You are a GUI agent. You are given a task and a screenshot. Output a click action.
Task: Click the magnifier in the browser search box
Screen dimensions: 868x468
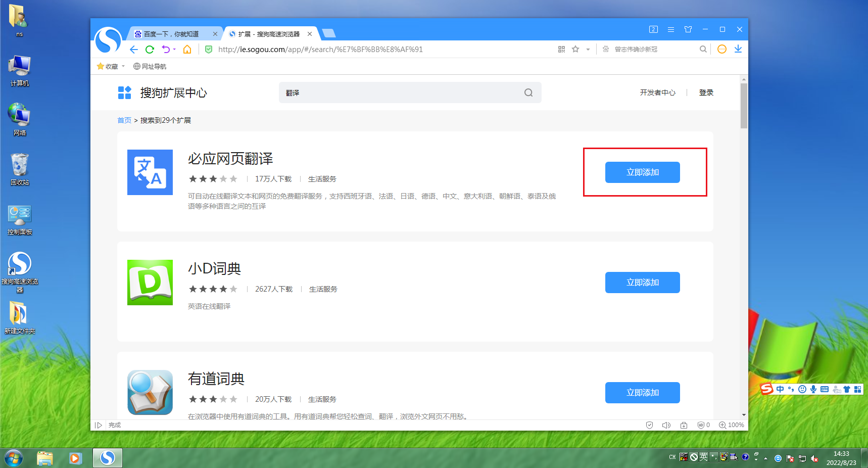pos(703,50)
